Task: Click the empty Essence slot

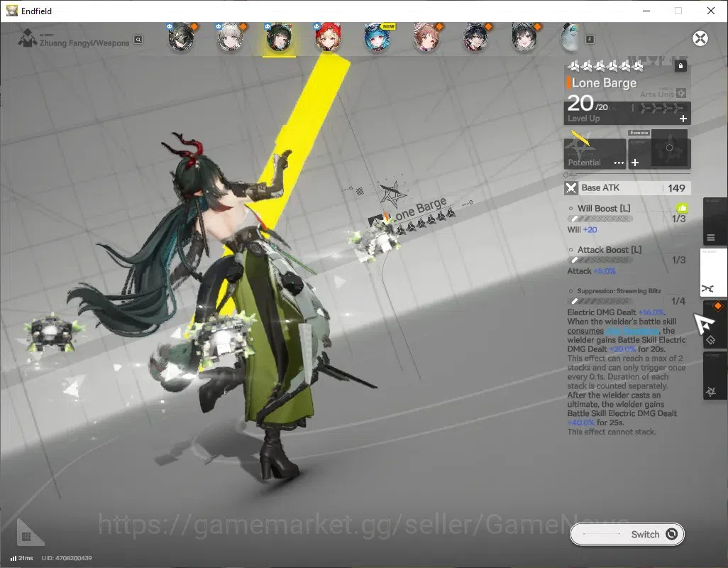Action: click(669, 148)
